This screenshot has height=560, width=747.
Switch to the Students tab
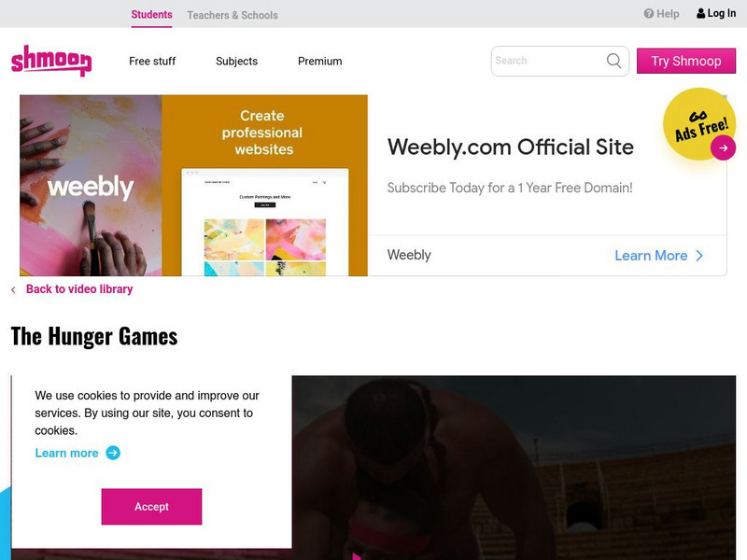click(x=151, y=15)
